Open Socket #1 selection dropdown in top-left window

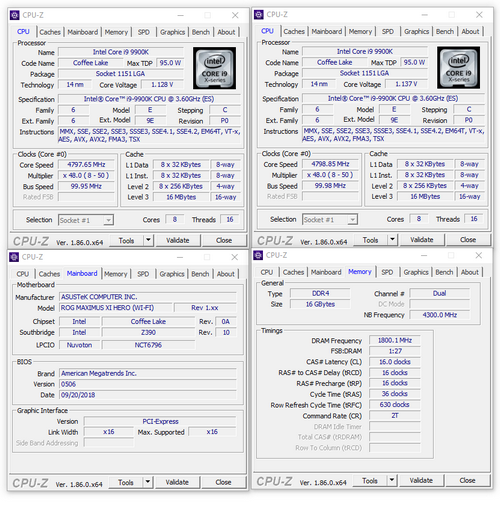click(x=86, y=220)
